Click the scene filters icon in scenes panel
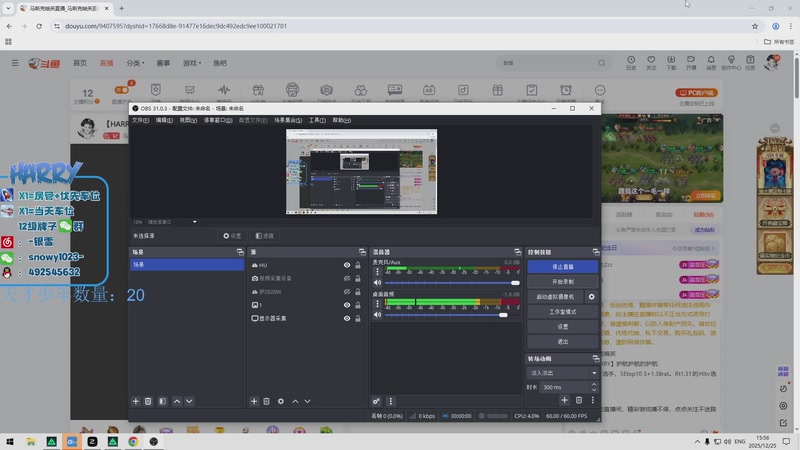This screenshot has width=800, height=450. click(161, 401)
